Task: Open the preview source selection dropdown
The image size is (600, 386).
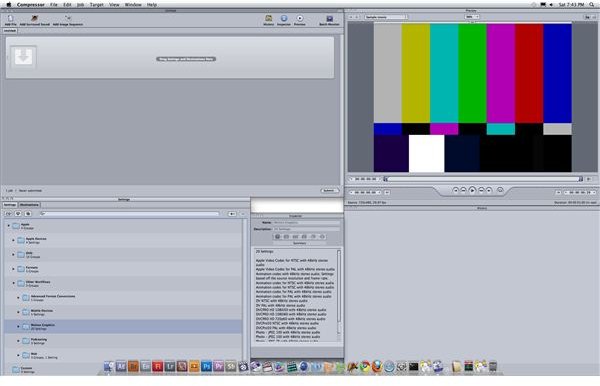Action: [x=385, y=17]
